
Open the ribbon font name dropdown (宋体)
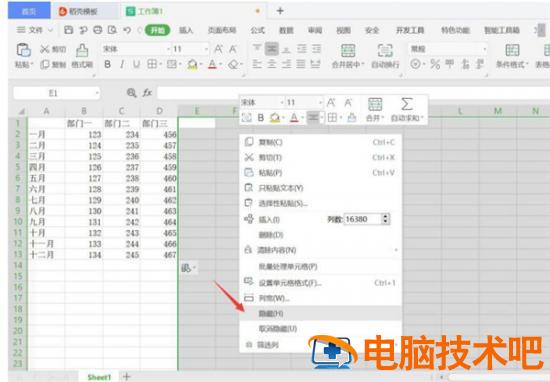tap(168, 49)
